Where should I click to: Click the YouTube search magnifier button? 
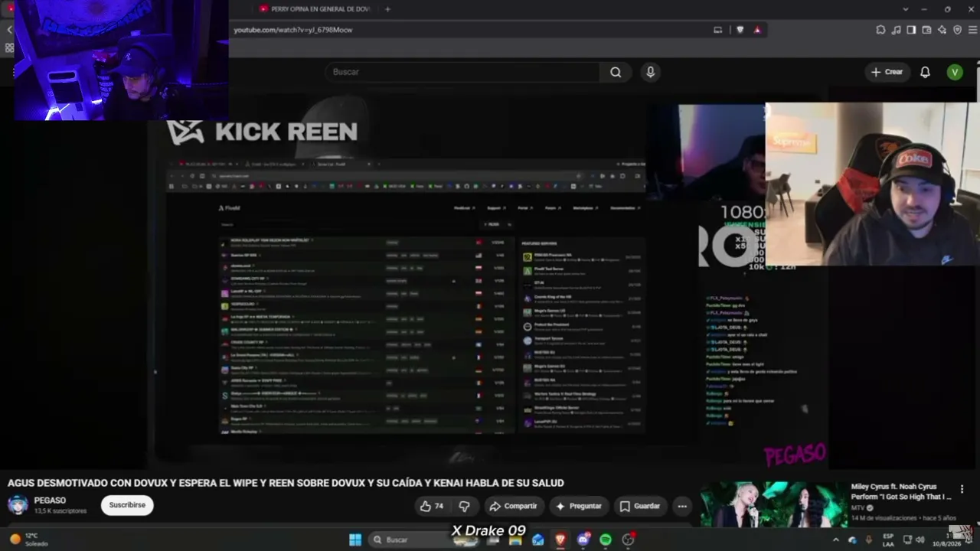pyautogui.click(x=616, y=72)
